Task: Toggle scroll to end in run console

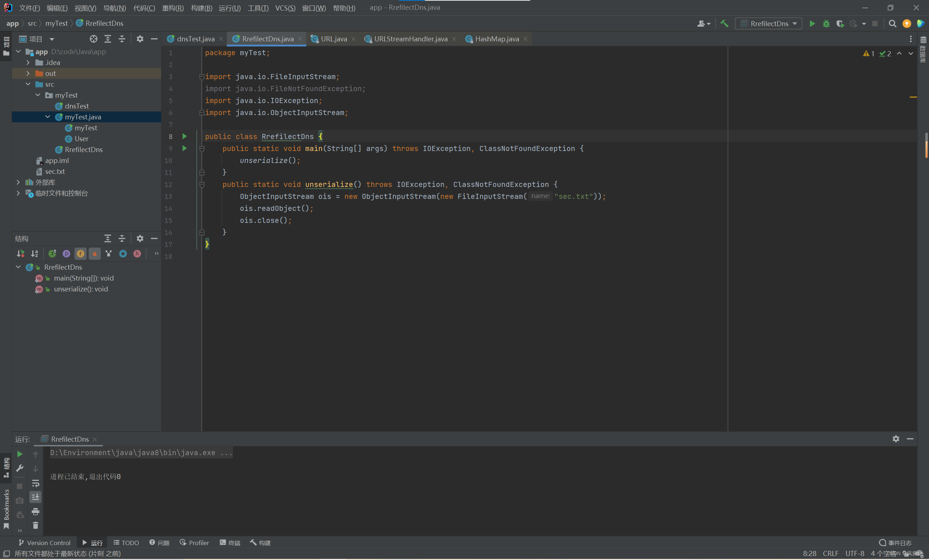Action: click(x=36, y=498)
